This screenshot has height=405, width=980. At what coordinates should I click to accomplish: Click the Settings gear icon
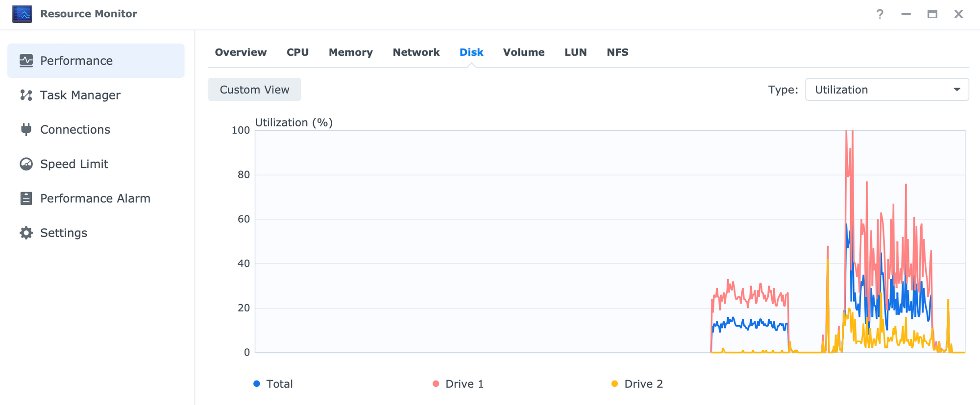[x=26, y=233]
